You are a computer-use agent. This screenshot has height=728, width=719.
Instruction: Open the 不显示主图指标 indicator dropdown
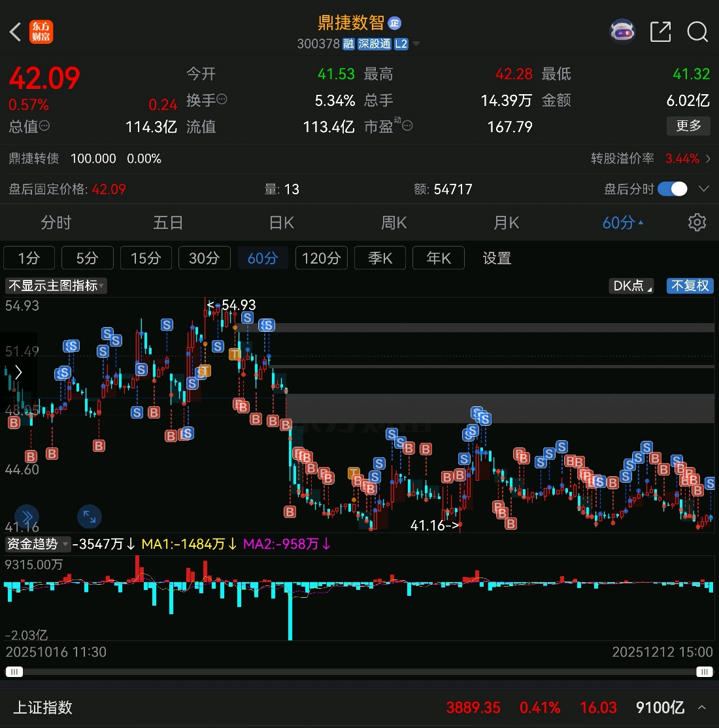56,286
